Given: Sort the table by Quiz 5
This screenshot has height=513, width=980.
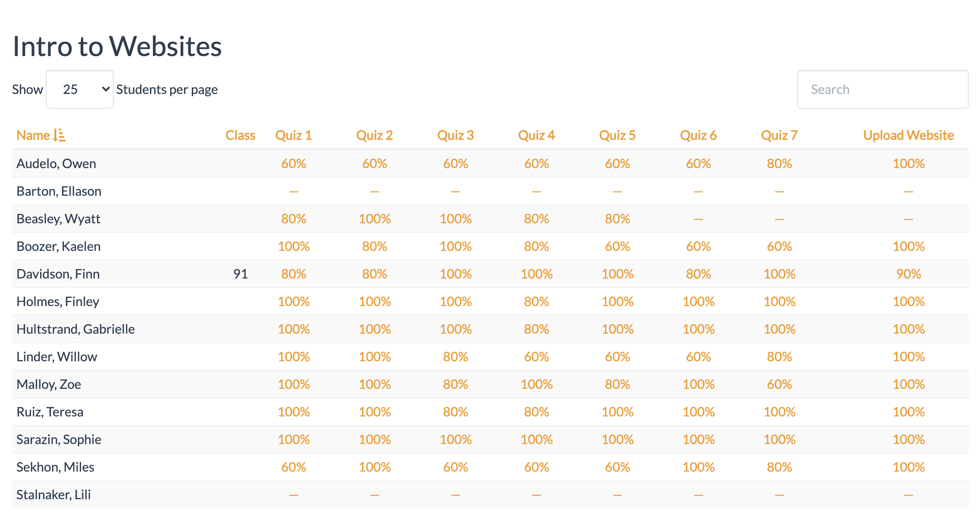Looking at the screenshot, I should point(618,135).
